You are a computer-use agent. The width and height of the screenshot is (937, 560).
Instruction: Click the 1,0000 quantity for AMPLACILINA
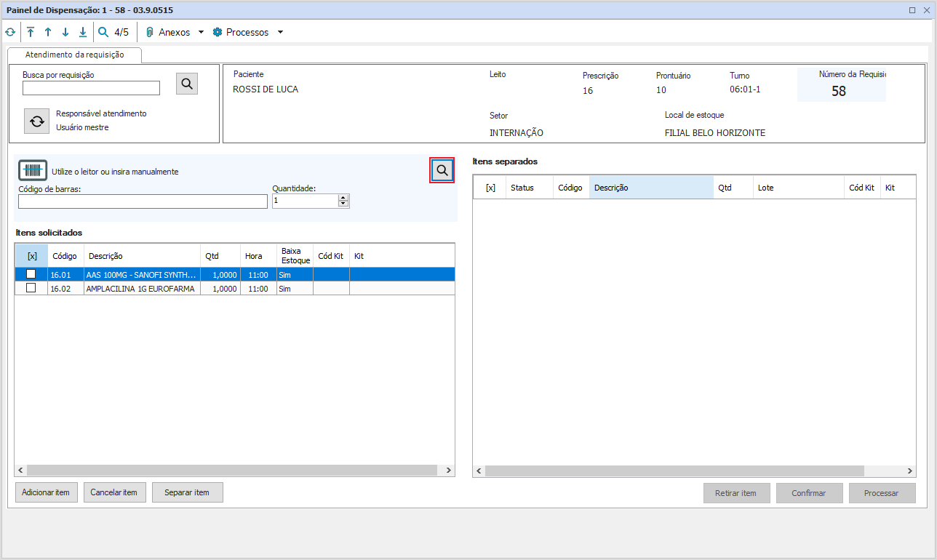pos(220,289)
